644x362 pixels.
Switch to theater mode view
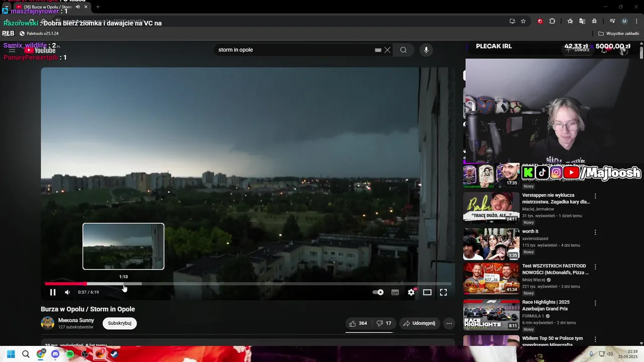(427, 292)
